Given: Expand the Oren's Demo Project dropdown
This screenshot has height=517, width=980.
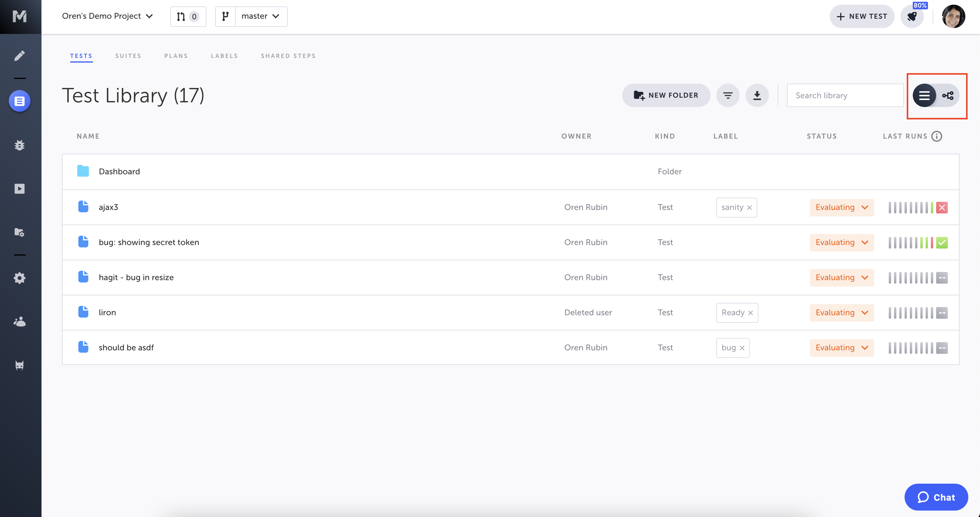Looking at the screenshot, I should (x=107, y=16).
